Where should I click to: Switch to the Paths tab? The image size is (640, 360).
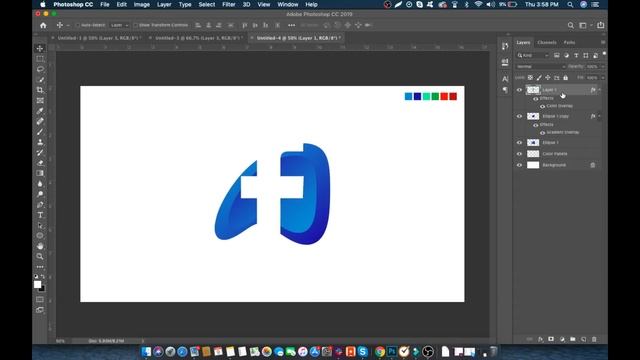[569, 42]
